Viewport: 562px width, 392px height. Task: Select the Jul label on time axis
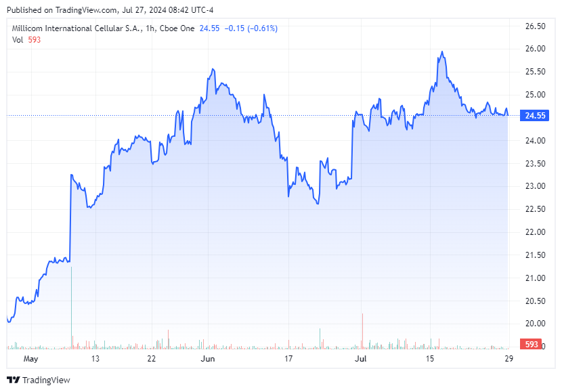point(361,359)
